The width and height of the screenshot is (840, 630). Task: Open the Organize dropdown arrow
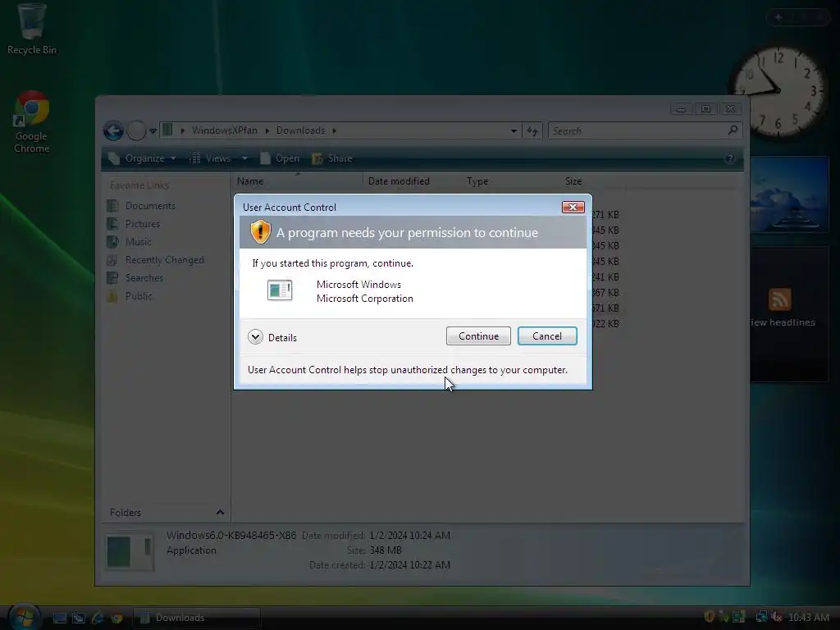(173, 158)
